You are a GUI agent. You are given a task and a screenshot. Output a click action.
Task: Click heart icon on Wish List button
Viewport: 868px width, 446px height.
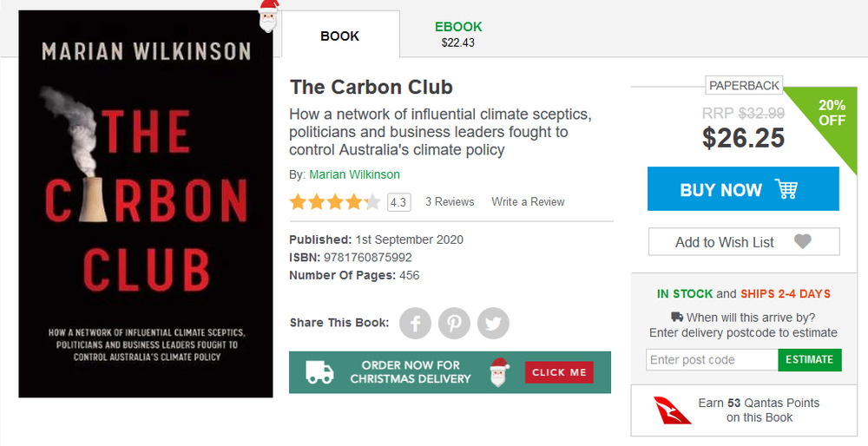click(802, 242)
